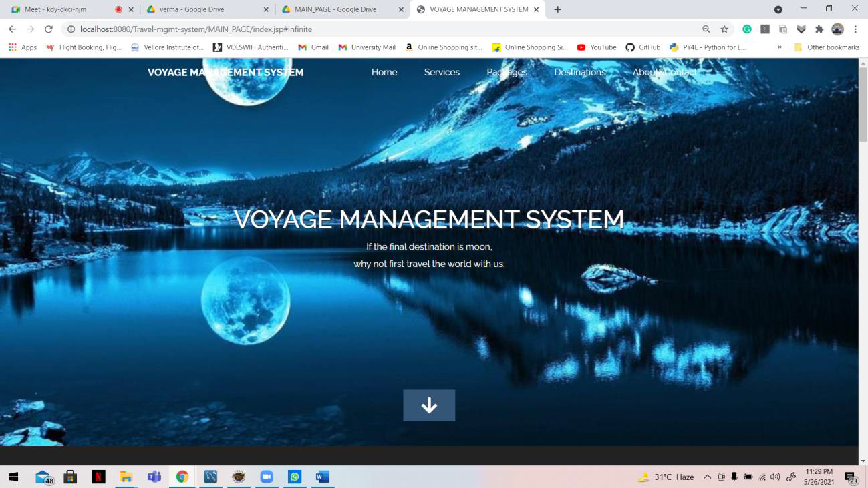Open the new tab plus button
Image resolution: width=868 pixels, height=488 pixels.
(558, 9)
